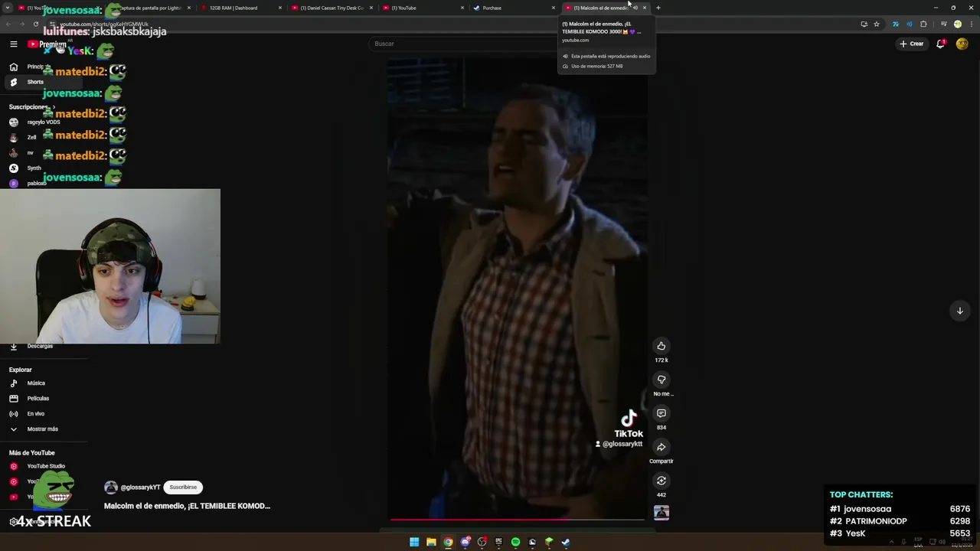
Task: Click the @glossarykYT channel avatar
Action: coord(111,487)
